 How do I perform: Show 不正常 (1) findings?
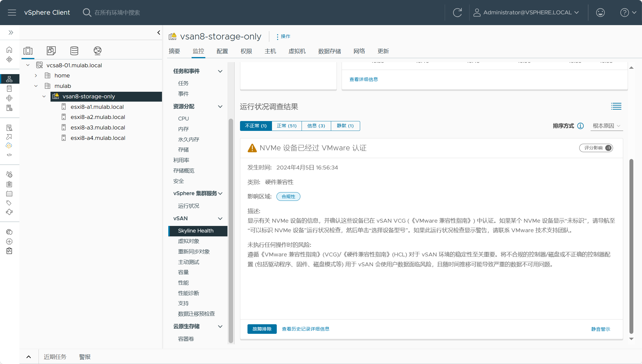click(x=256, y=126)
